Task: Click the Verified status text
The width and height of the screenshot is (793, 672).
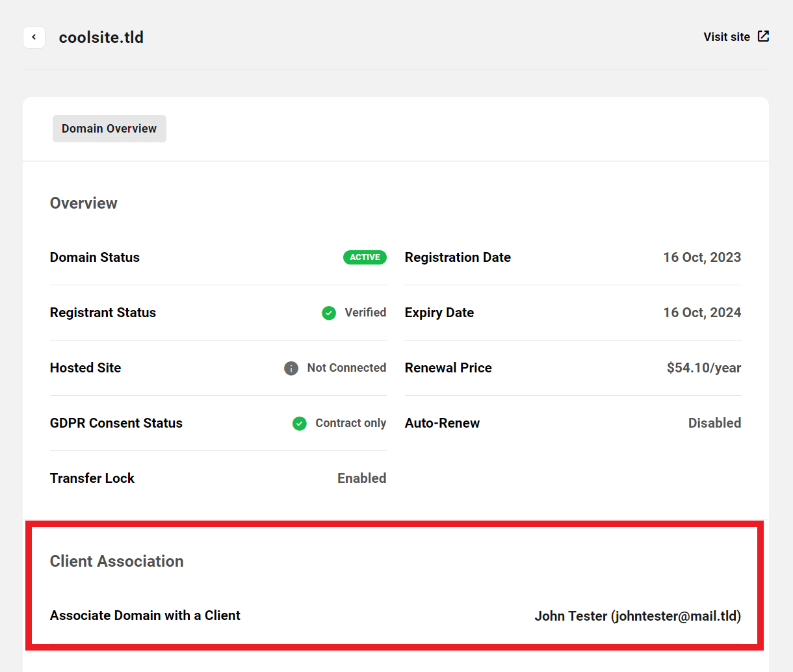Action: click(x=365, y=313)
